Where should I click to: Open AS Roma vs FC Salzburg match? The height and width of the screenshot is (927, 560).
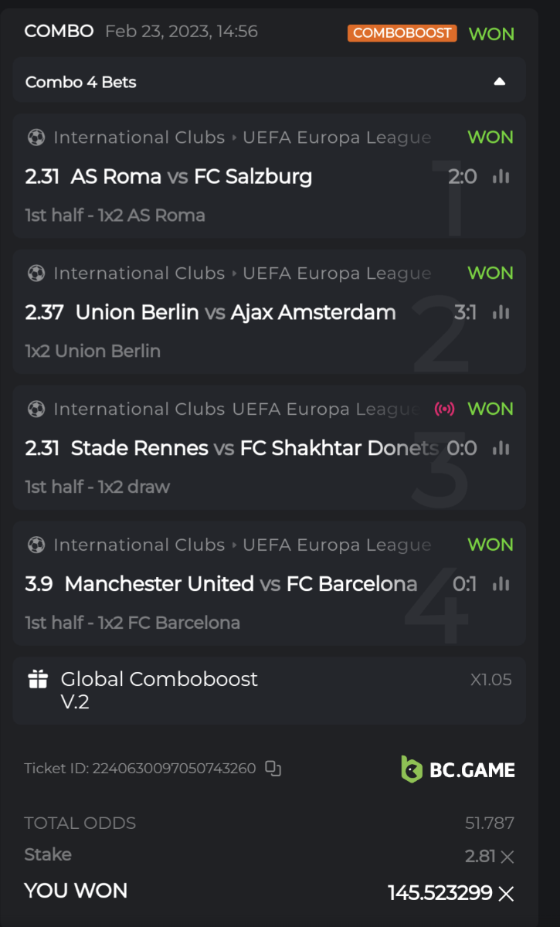[192, 177]
